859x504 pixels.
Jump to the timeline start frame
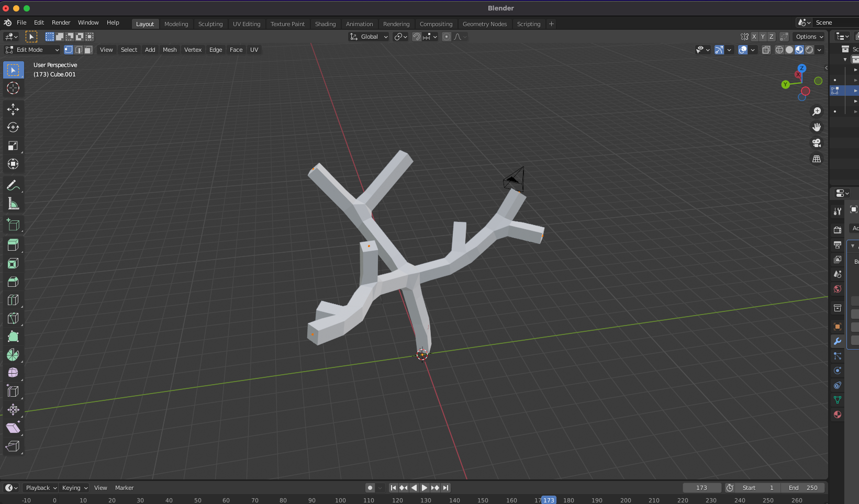tap(393, 488)
